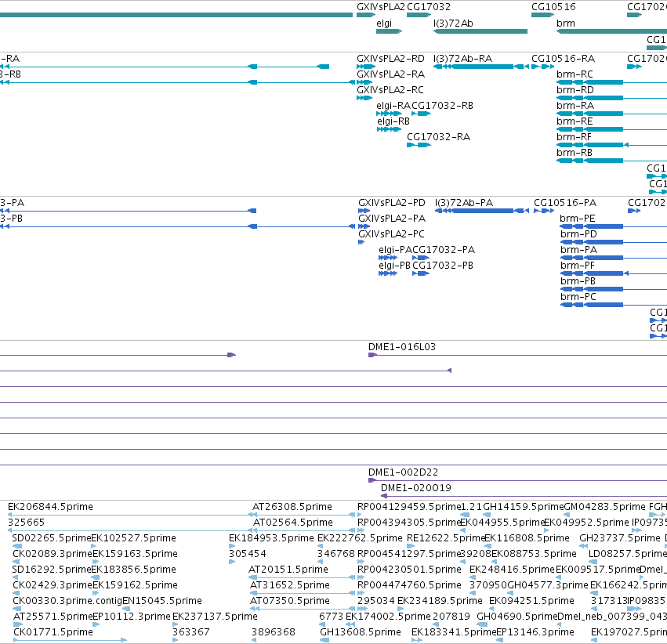Select the elgi-RA transcript label
667x644 pixels.
(x=393, y=106)
